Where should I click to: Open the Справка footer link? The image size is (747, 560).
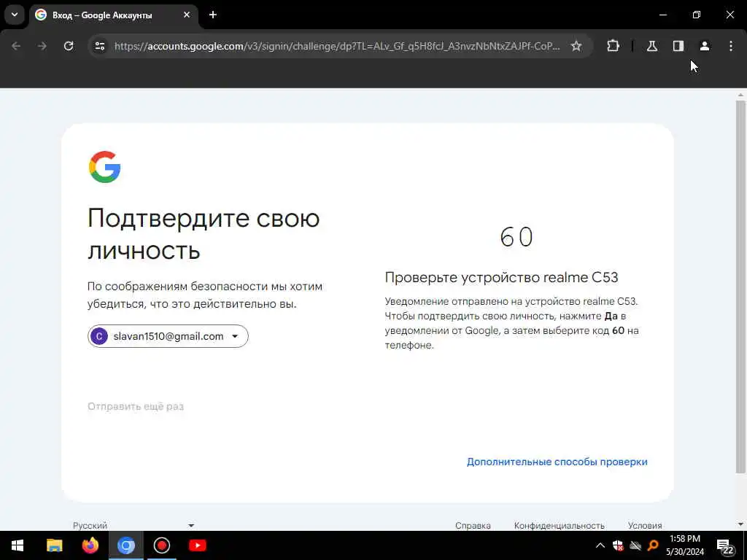tap(473, 525)
